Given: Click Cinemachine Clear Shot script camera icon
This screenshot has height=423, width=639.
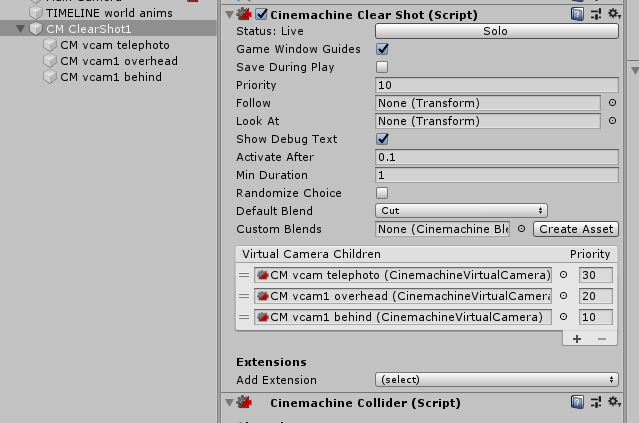Looking at the screenshot, I should tap(244, 15).
